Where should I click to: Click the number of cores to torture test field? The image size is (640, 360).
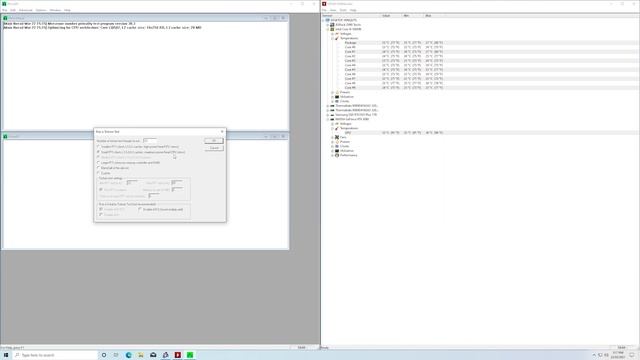pos(150,140)
